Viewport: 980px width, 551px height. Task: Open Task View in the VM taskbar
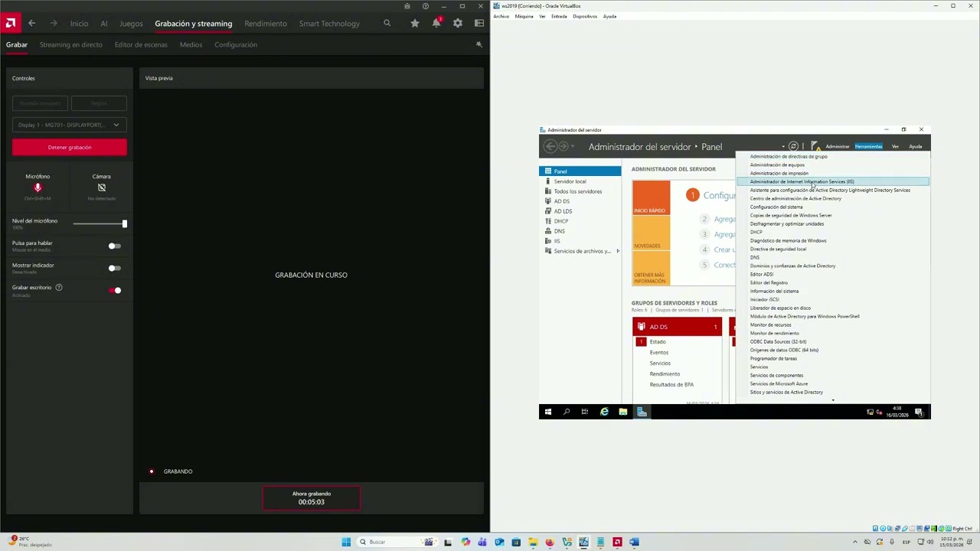click(584, 412)
